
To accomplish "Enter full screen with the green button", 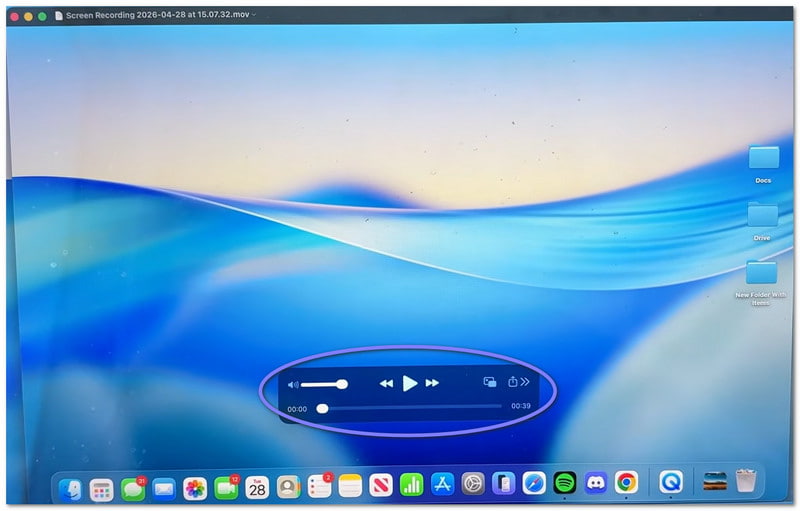I will pos(42,16).
